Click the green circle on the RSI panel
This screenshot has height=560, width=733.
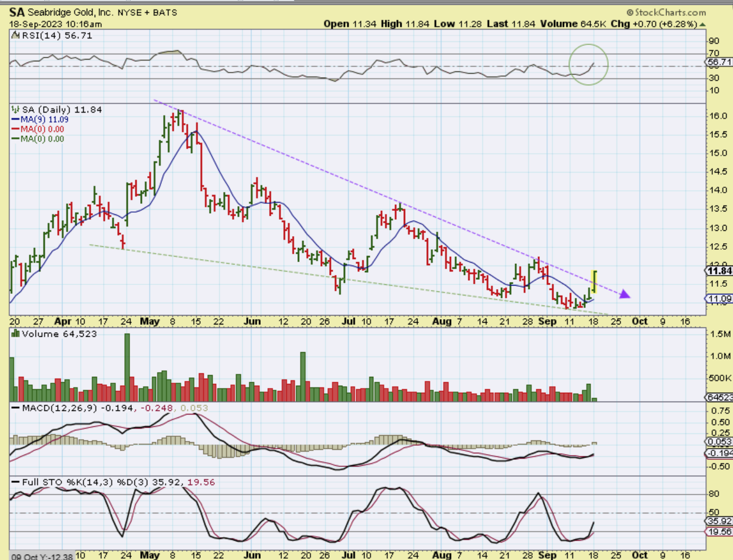tap(588, 64)
